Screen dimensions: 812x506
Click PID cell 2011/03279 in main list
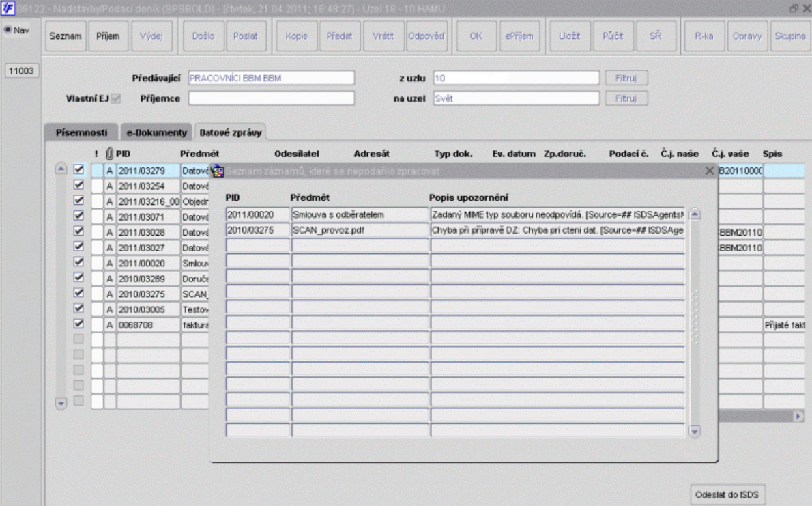tap(148, 171)
